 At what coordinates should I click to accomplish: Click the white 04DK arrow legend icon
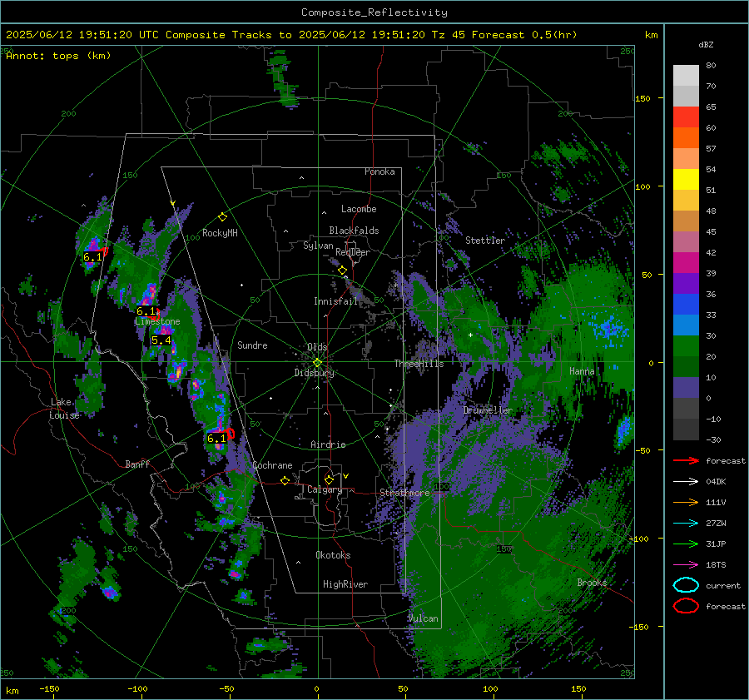point(686,482)
